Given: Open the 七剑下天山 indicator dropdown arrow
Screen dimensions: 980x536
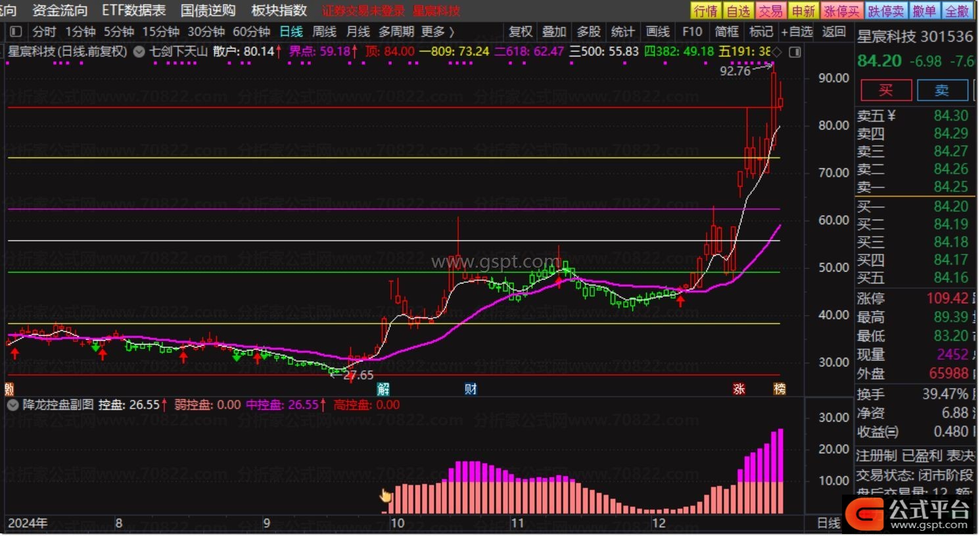Looking at the screenshot, I should tap(139, 51).
